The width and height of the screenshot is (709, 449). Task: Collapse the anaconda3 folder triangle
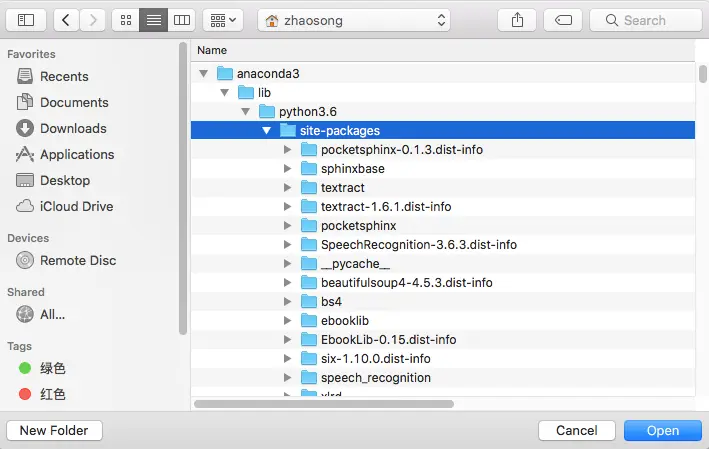[x=203, y=73]
